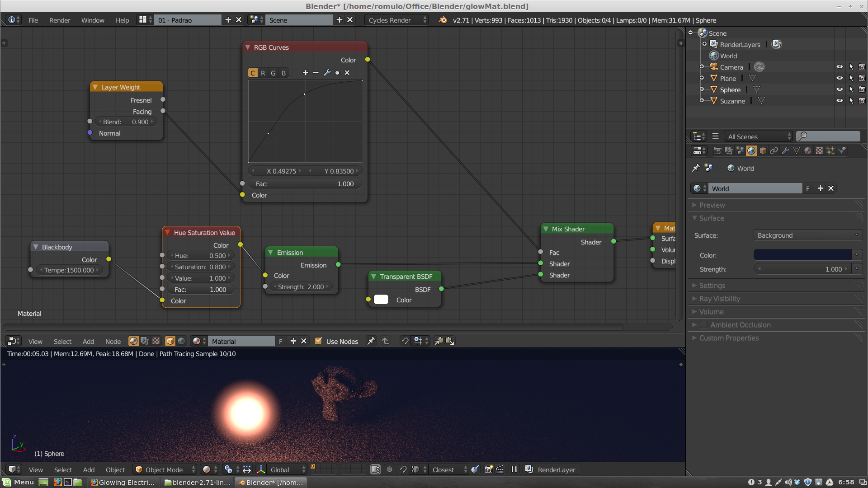This screenshot has height=488, width=868.
Task: Open Render Layers properties tab
Action: (729, 151)
